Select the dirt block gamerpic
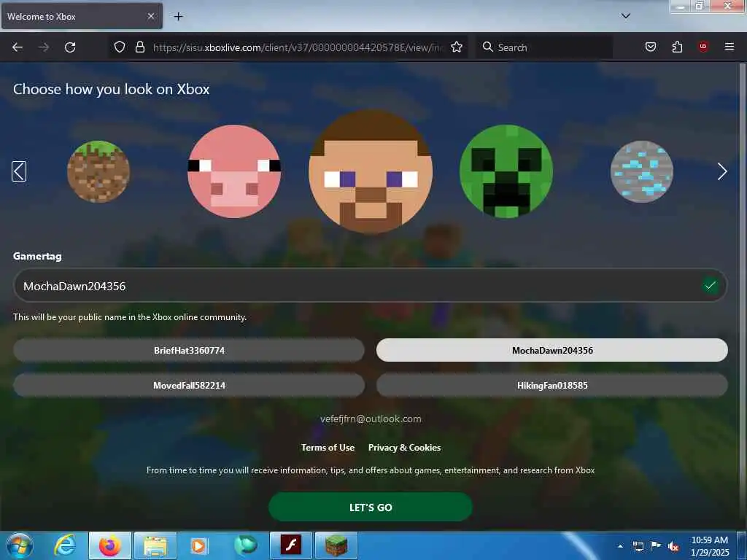The width and height of the screenshot is (747, 560). (98, 171)
